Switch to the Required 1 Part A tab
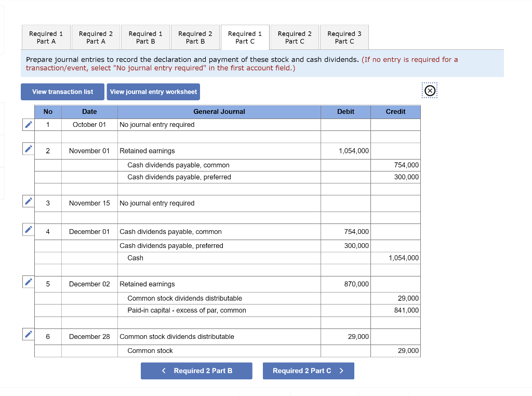 (46, 37)
